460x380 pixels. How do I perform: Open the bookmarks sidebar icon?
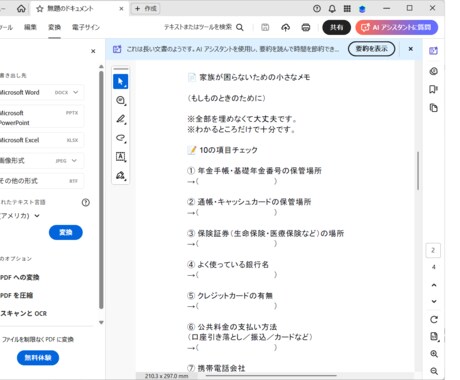tap(433, 89)
